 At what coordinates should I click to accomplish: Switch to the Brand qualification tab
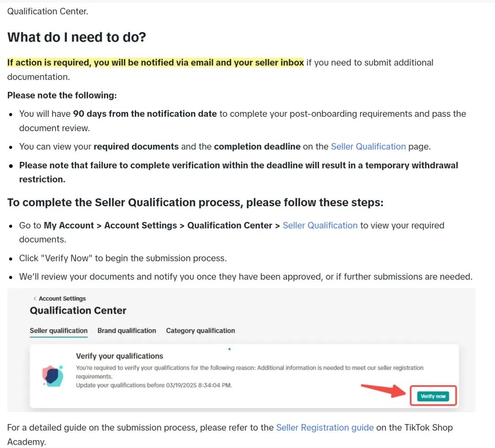[126, 331]
